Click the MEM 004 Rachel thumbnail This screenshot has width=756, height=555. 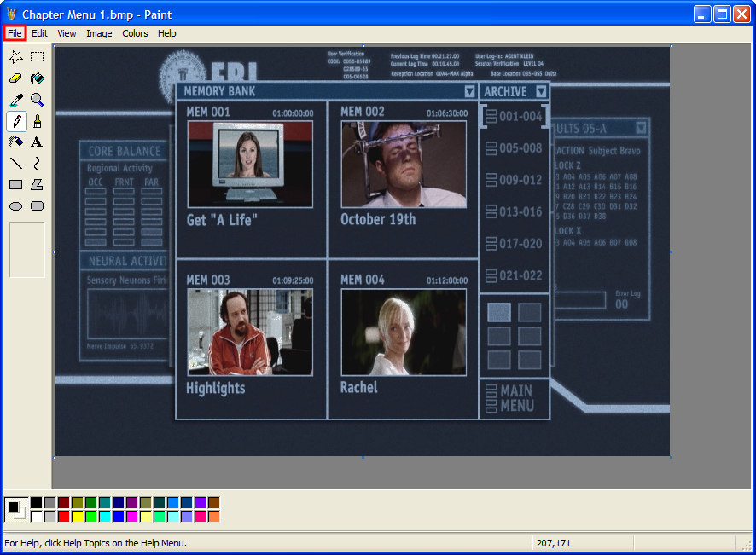(x=404, y=332)
